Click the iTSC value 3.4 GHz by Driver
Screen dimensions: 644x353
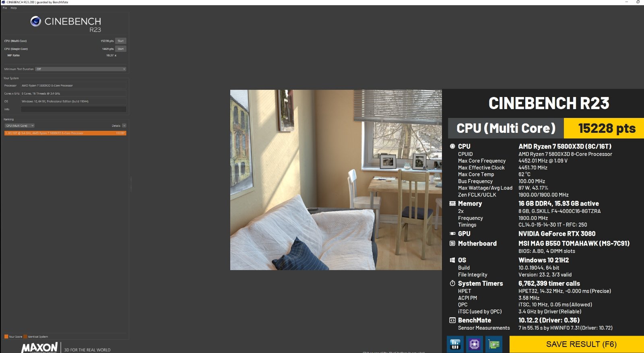550,312
